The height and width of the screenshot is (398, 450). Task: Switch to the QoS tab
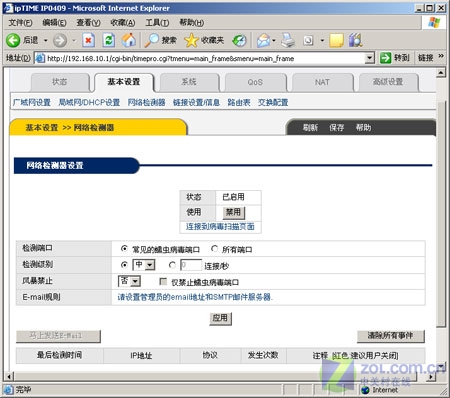[x=255, y=82]
